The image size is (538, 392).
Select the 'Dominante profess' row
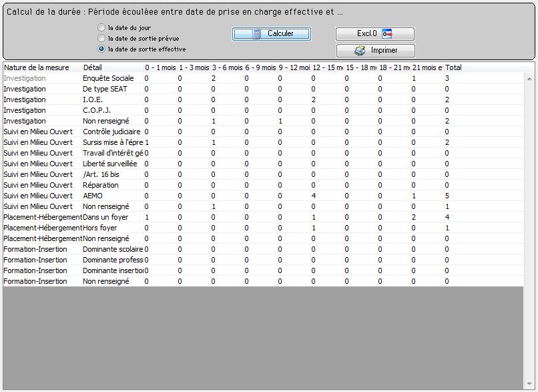point(263,260)
